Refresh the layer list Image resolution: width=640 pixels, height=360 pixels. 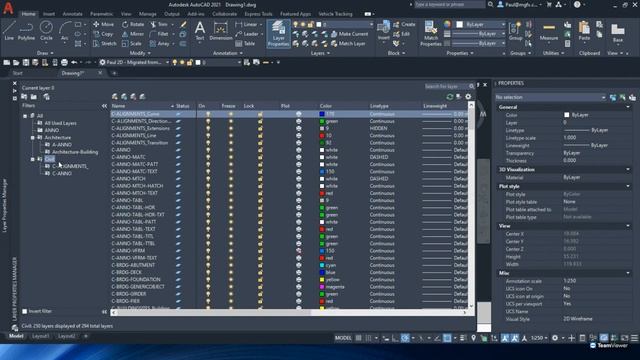pyautogui.click(x=450, y=97)
